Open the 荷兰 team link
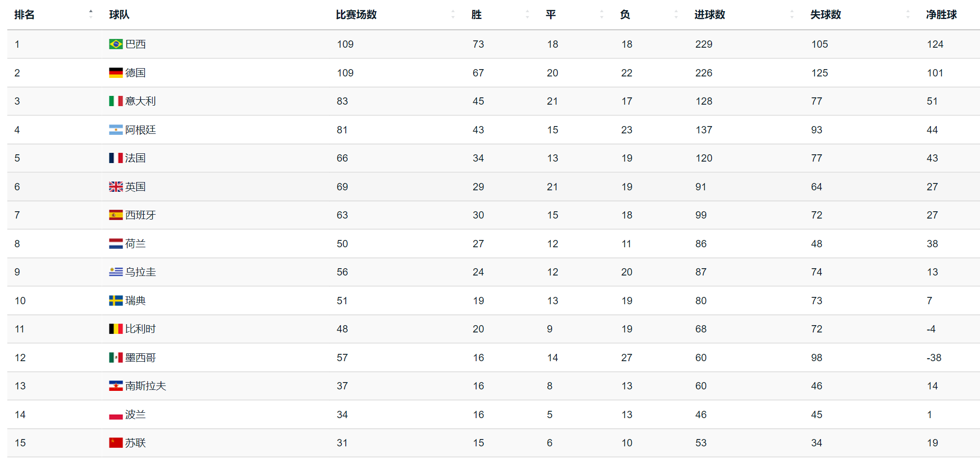Viewport: 980px width, 459px height. [135, 244]
